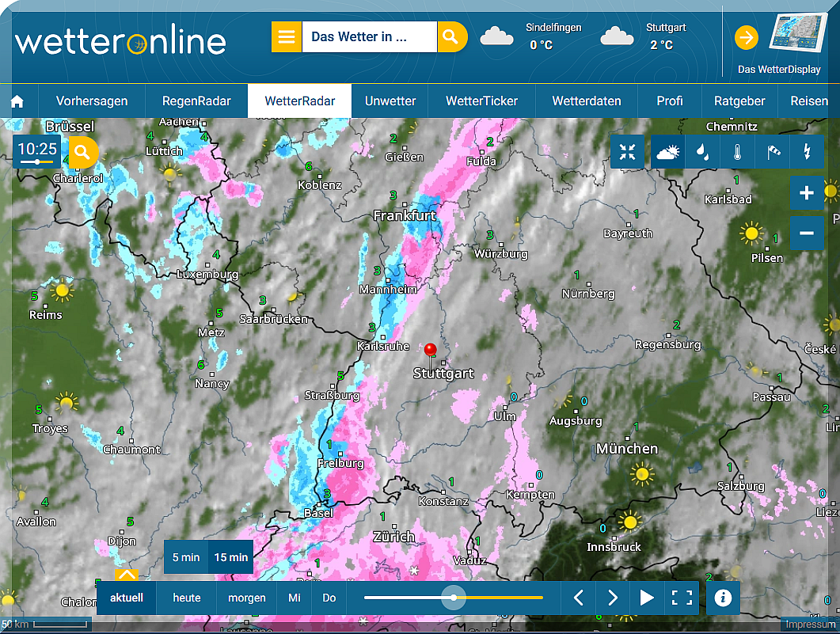Click the search magnifier button in header
The image size is (840, 634).
click(451, 37)
